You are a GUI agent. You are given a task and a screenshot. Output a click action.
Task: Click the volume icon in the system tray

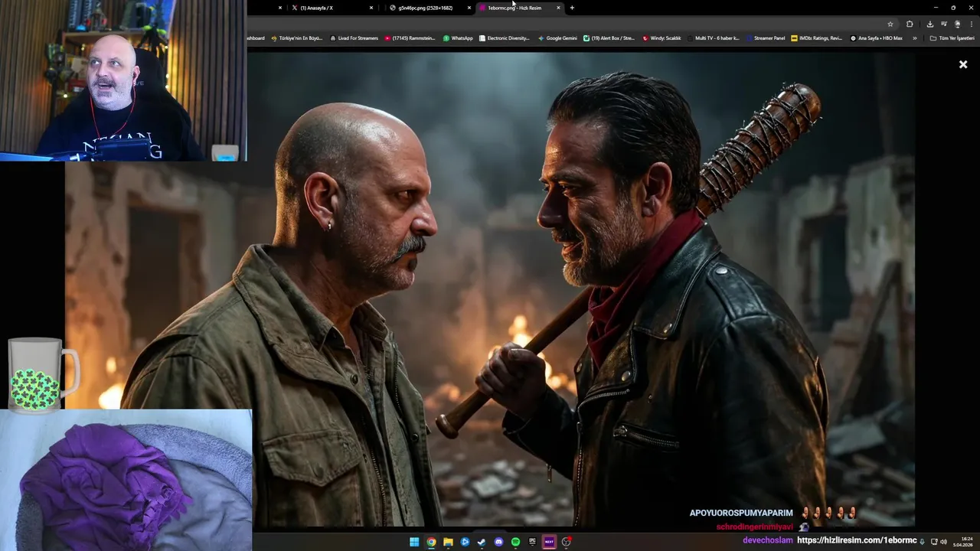(943, 542)
